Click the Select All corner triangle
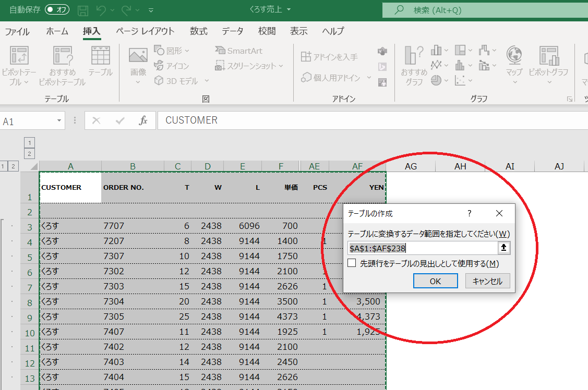Screen dimensions: 588x390 [x=34, y=167]
